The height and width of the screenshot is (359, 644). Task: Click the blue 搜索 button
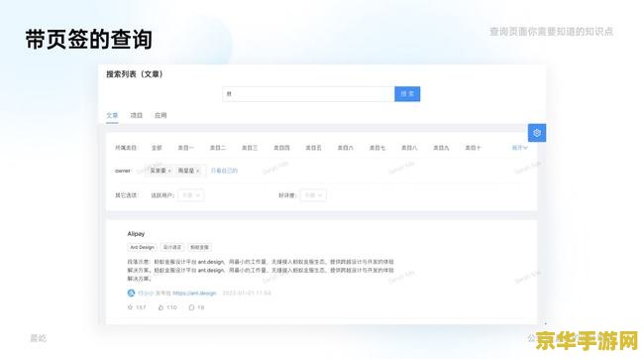coord(407,94)
